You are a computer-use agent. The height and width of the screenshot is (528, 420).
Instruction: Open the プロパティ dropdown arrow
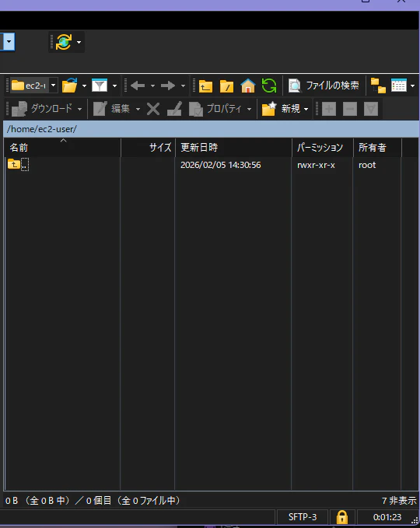click(x=249, y=109)
